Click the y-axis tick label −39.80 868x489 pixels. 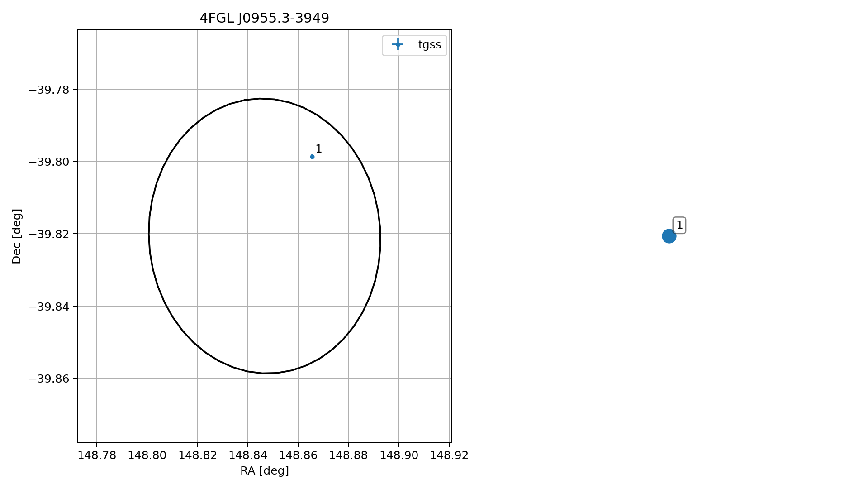click(49, 162)
